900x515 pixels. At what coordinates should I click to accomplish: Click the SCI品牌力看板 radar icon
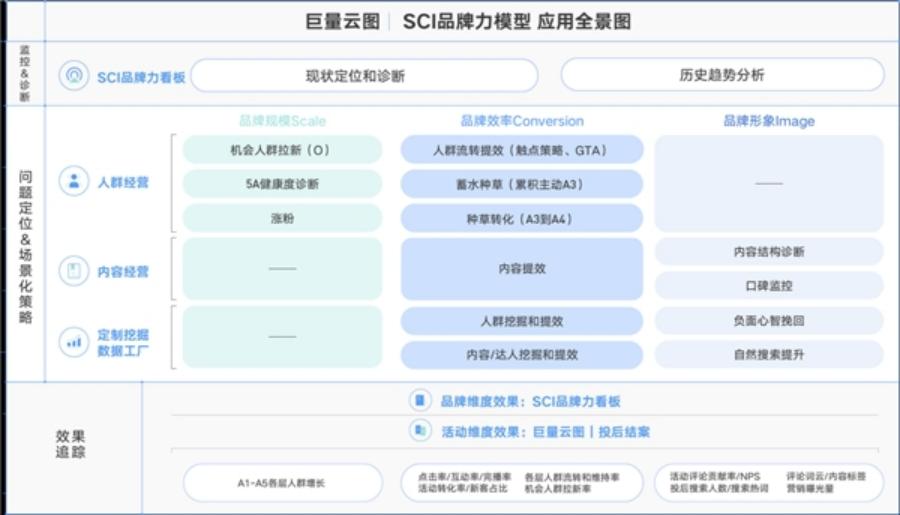coord(74,75)
